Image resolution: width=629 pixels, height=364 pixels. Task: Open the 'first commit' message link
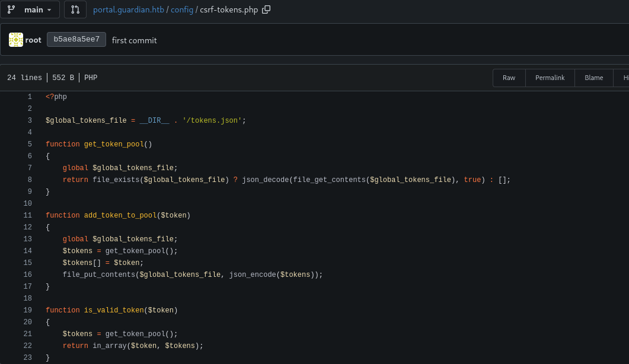135,40
